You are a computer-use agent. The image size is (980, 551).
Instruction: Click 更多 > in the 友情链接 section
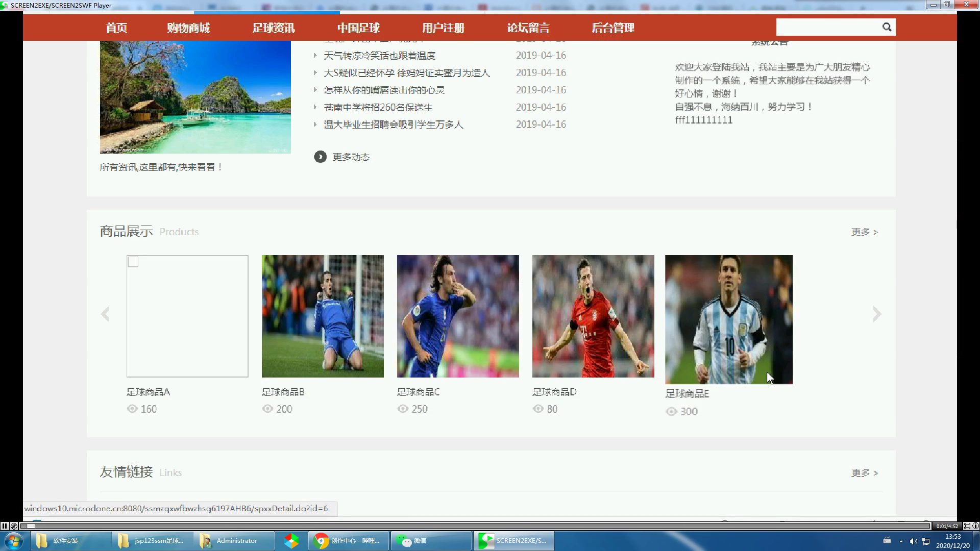(x=864, y=473)
